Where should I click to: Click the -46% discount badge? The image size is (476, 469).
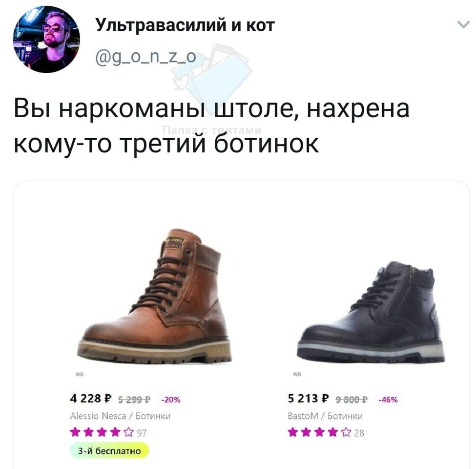tap(388, 400)
